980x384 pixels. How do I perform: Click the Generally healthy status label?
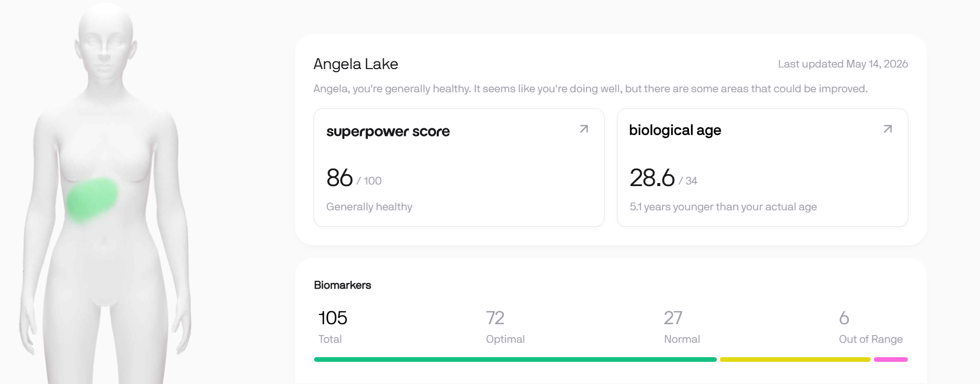369,207
